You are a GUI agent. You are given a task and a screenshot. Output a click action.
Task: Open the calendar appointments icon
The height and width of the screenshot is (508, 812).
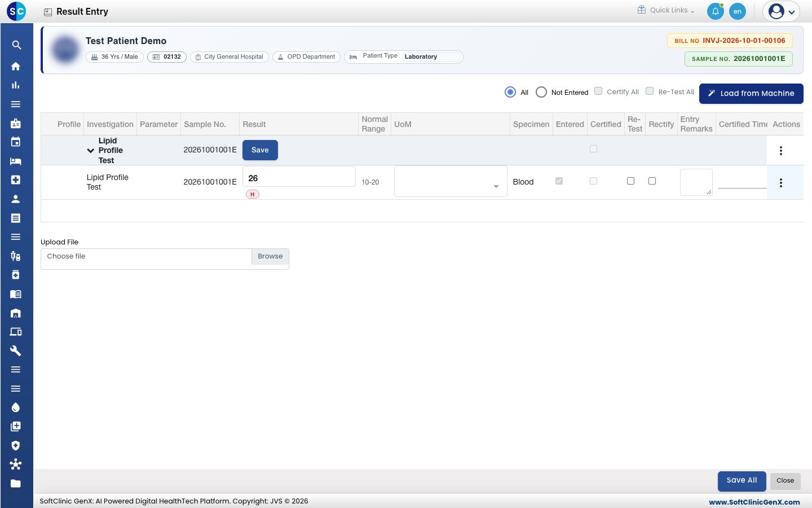click(16, 142)
